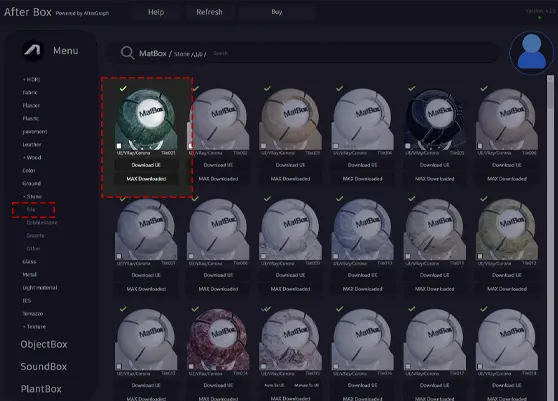Viewport: 558px width, 401px height.
Task: Click the magnifier search icon
Action: tap(127, 53)
